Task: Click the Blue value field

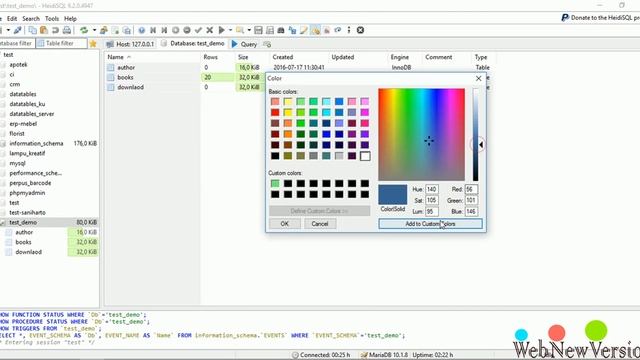Action: (471, 211)
